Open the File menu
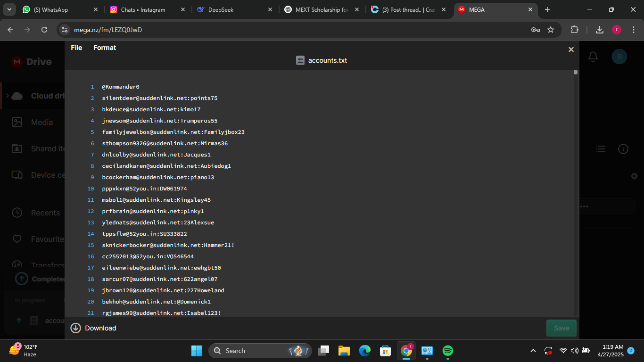Screen dimensions: 644x362 pos(76,48)
